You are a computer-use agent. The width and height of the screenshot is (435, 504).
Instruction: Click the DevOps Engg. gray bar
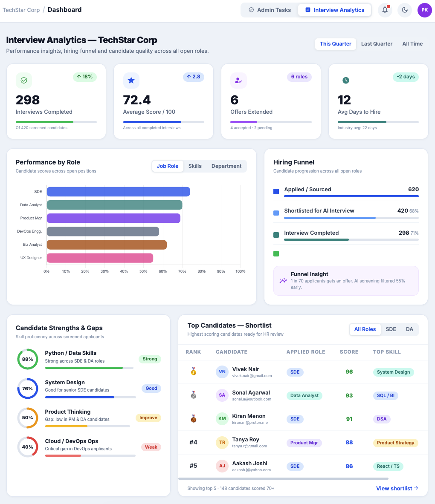(x=103, y=231)
